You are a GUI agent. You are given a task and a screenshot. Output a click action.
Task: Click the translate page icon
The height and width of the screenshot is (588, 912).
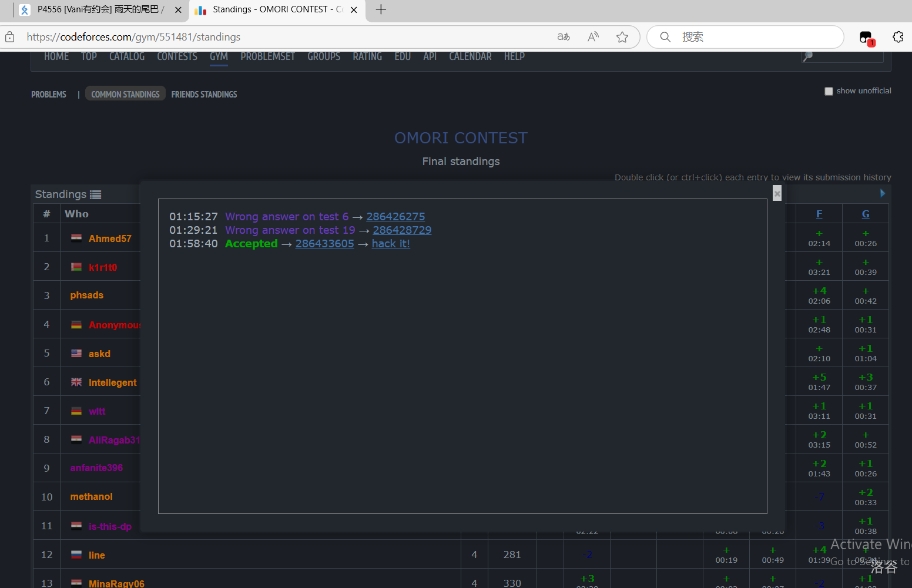[x=564, y=37]
